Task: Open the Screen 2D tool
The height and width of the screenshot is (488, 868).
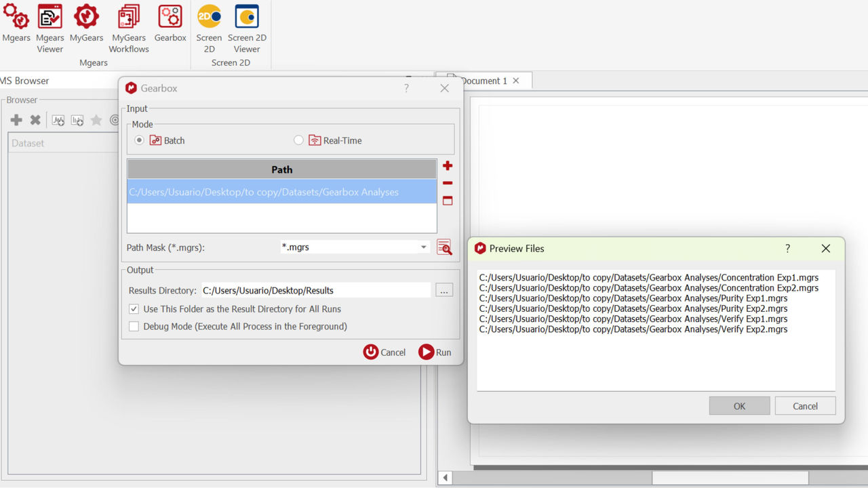Action: pyautogui.click(x=209, y=28)
